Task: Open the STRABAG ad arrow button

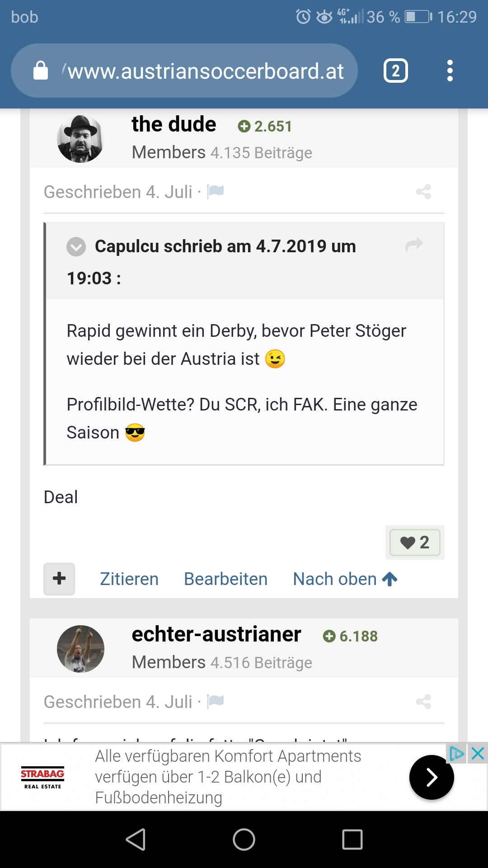Action: [x=432, y=777]
